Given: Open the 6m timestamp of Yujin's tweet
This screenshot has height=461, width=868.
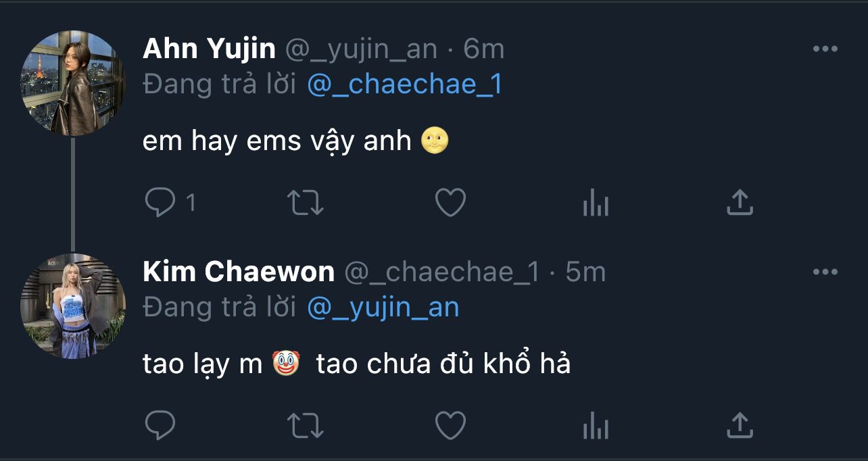Looking at the screenshot, I should (483, 49).
